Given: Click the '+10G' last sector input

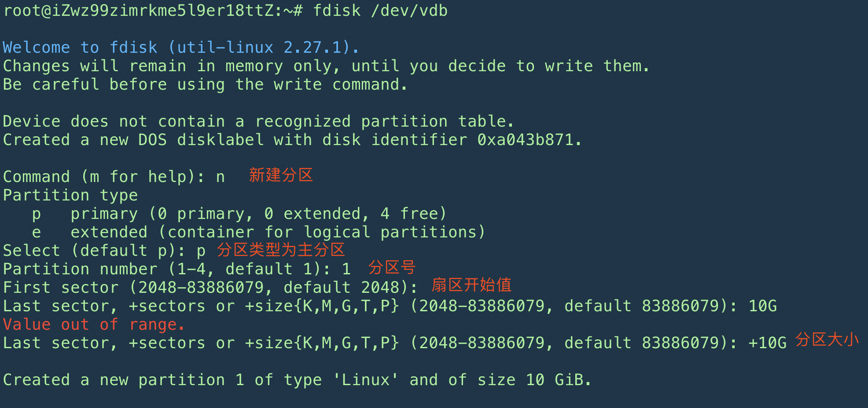Looking at the screenshot, I should 767,343.
